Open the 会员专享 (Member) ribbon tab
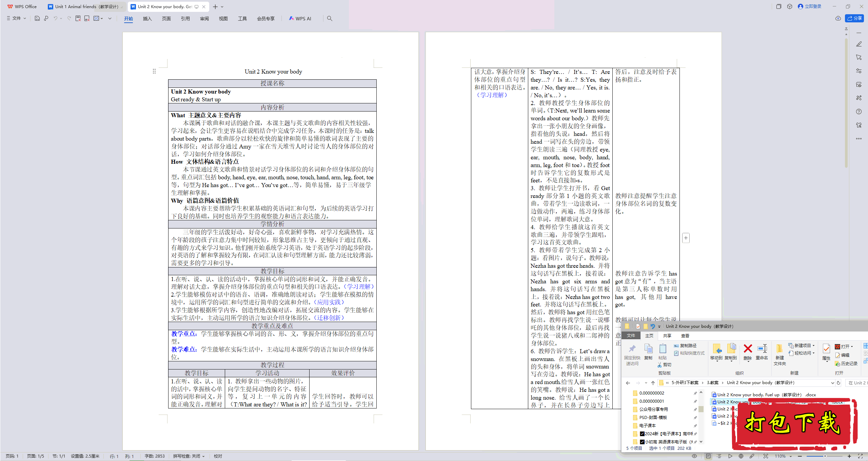Image resolution: width=868 pixels, height=461 pixels. 265,19
